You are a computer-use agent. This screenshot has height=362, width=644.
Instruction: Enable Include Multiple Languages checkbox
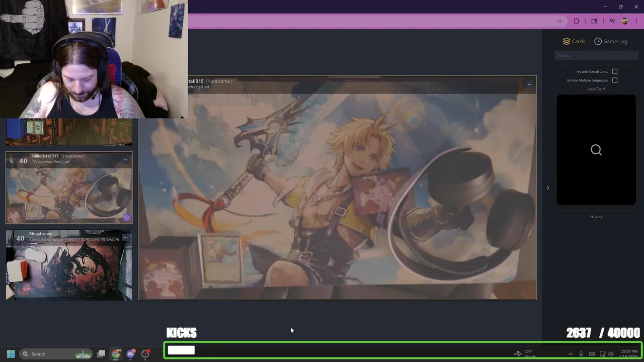tap(615, 80)
